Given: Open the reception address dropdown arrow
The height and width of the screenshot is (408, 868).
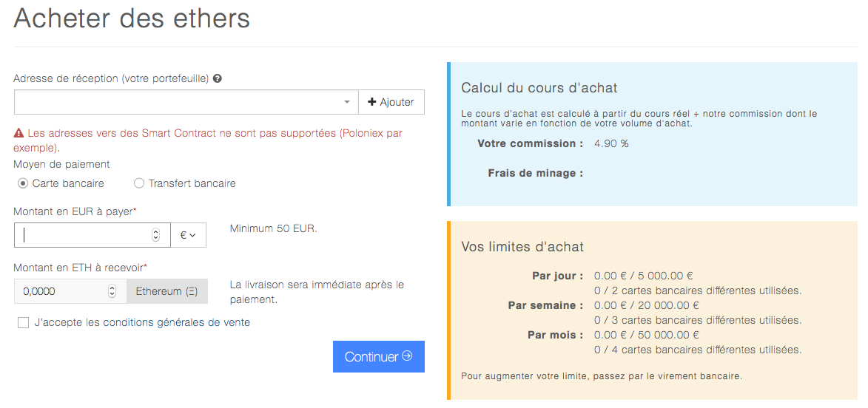Looking at the screenshot, I should (347, 102).
